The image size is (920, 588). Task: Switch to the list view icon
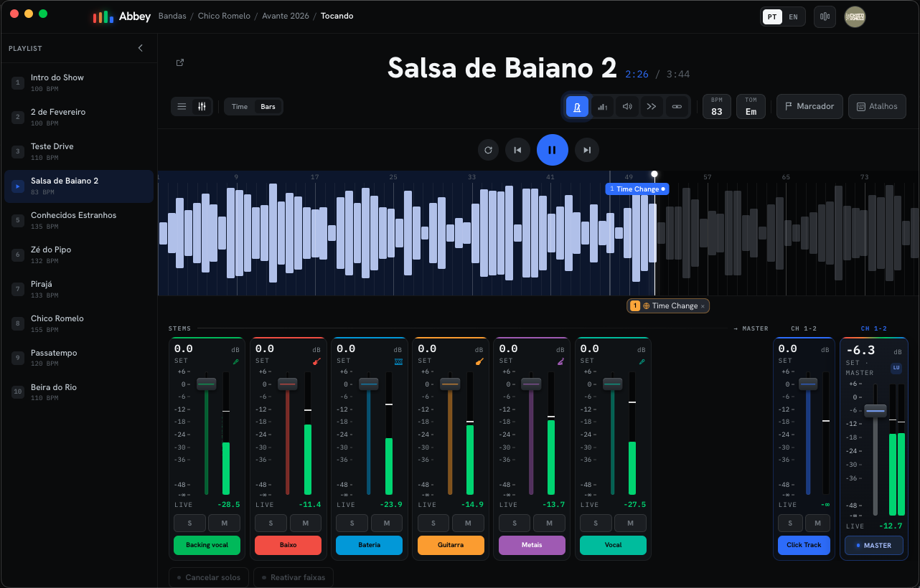coord(182,106)
